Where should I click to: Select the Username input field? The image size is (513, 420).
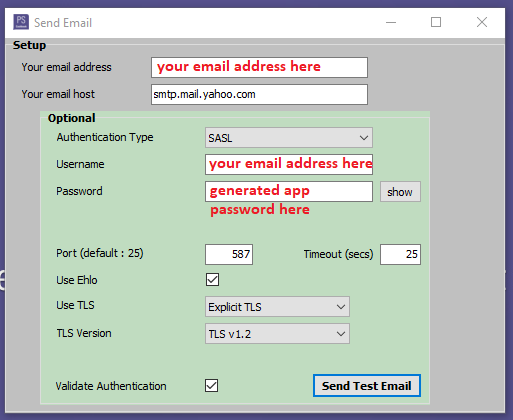289,164
